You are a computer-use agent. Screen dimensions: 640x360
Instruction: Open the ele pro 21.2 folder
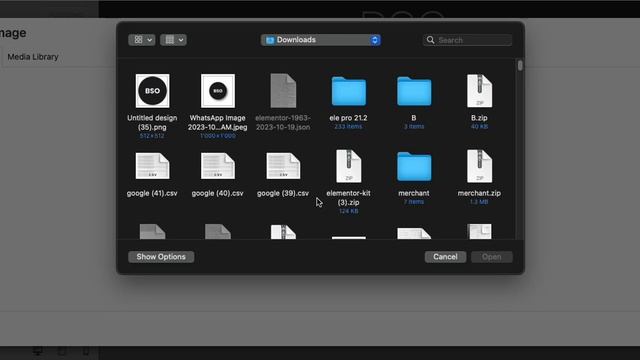point(349,91)
